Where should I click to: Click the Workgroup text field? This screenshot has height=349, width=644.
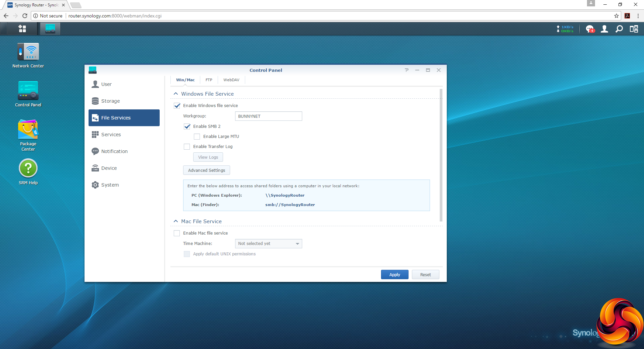pyautogui.click(x=268, y=116)
